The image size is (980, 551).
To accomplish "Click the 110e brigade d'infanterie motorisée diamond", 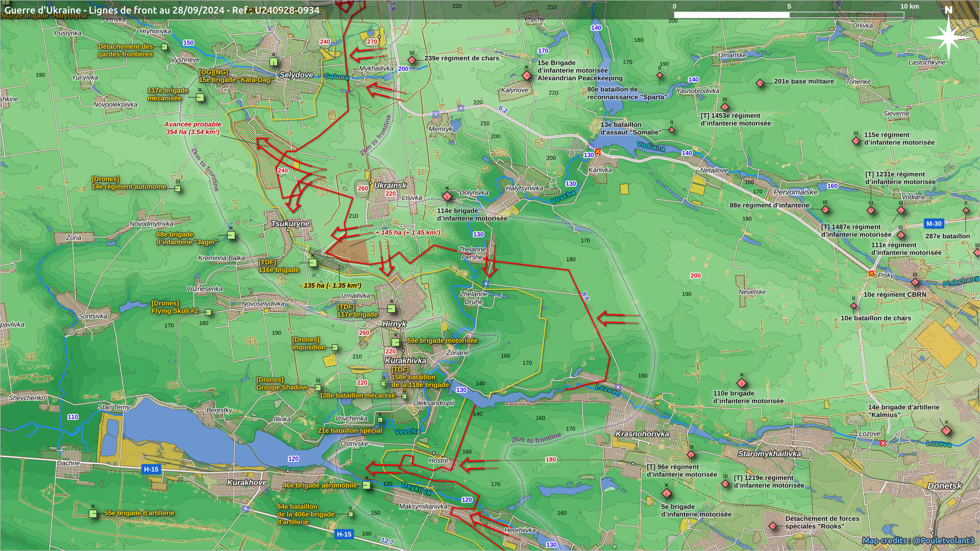I will pyautogui.click(x=742, y=383).
